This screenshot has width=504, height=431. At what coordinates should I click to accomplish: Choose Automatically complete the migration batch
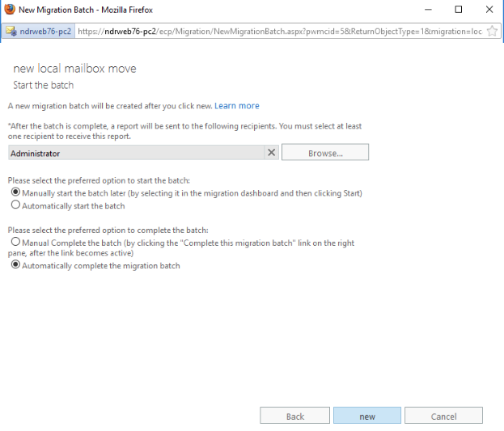pyautogui.click(x=15, y=265)
